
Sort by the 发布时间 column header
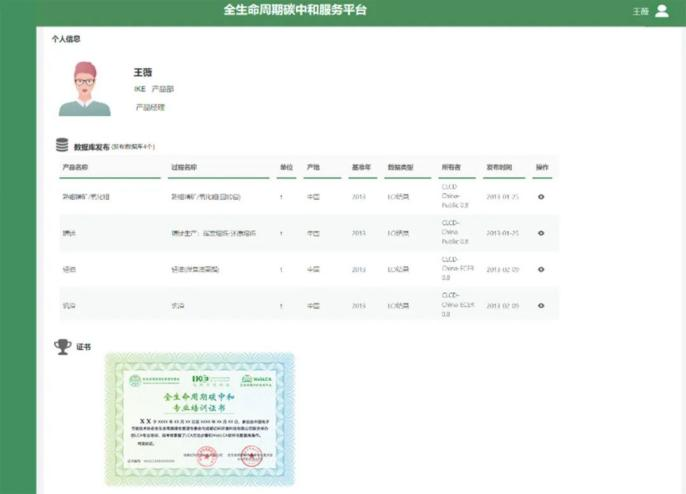(x=499, y=167)
